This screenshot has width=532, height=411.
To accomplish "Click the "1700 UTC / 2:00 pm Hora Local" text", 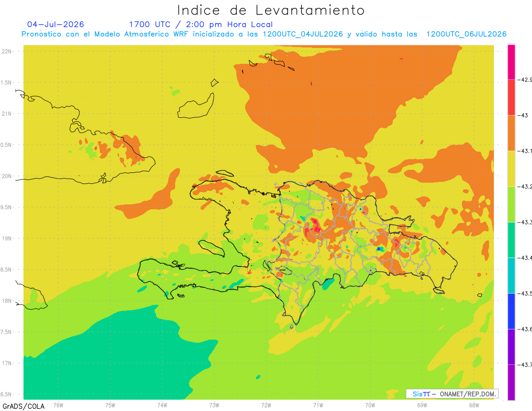I will click(x=201, y=24).
